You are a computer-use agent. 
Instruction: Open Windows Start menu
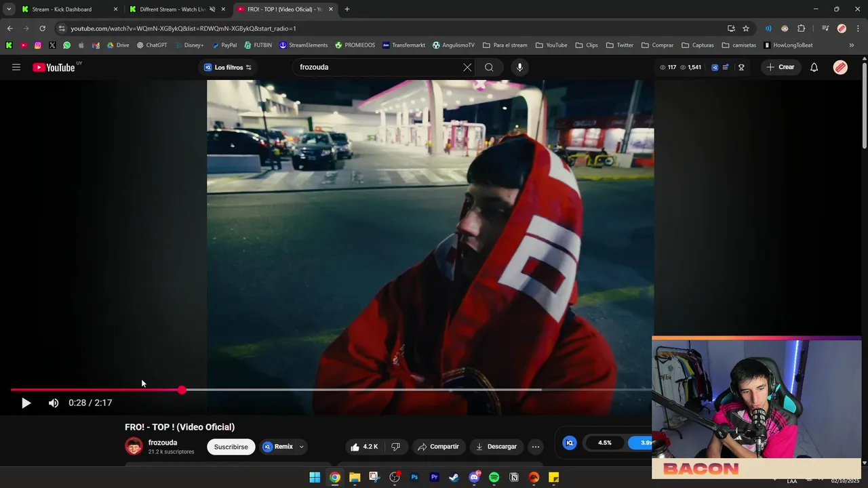pyautogui.click(x=315, y=477)
